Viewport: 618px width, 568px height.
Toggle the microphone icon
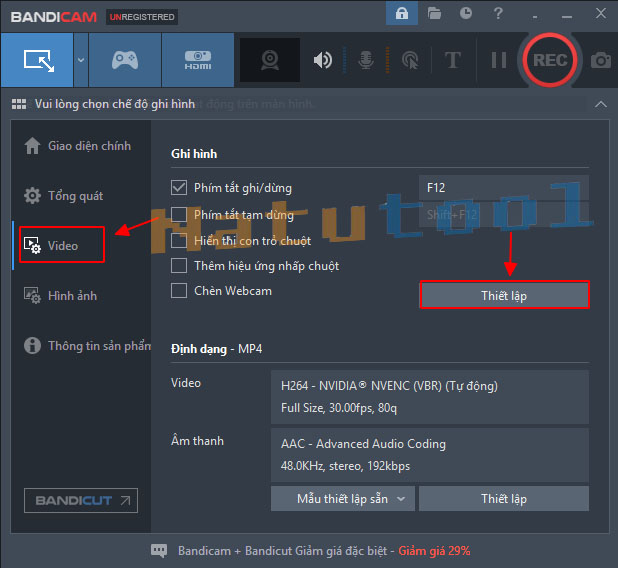[366, 60]
